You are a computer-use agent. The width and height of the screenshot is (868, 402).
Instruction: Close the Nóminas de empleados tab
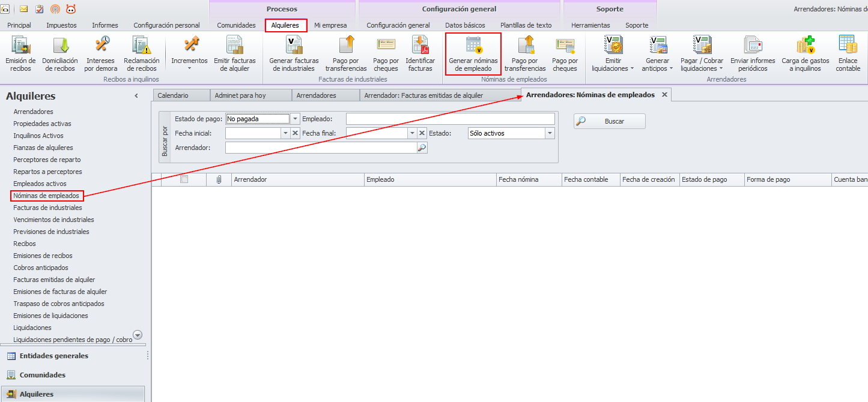pyautogui.click(x=664, y=95)
